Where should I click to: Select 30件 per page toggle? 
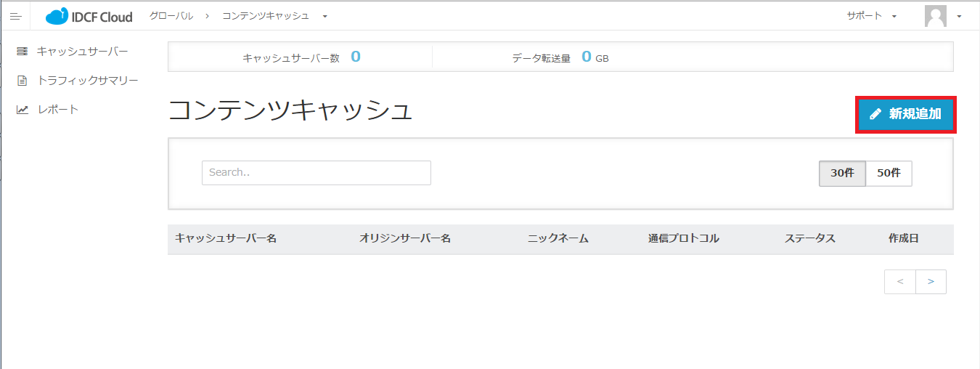click(x=842, y=173)
